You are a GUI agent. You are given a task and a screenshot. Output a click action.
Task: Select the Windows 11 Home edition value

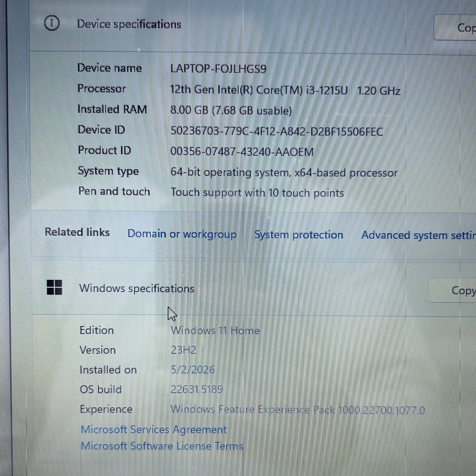[215, 331]
